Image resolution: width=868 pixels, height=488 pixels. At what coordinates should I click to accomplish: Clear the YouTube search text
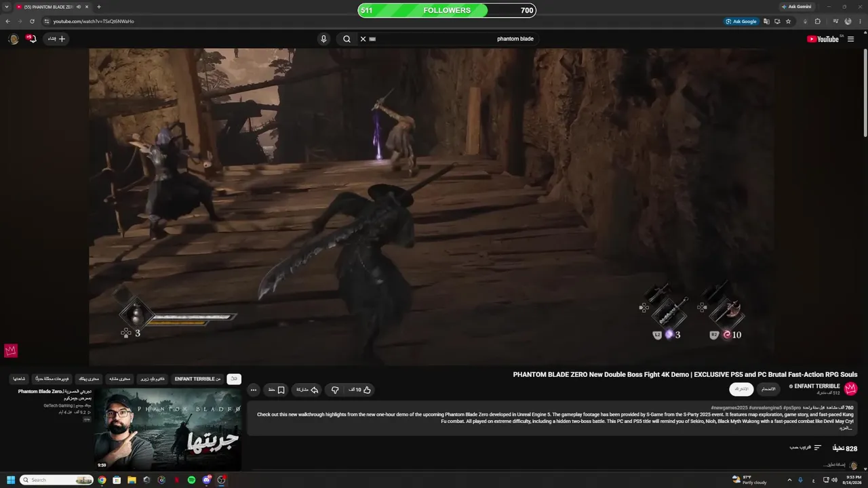point(363,39)
